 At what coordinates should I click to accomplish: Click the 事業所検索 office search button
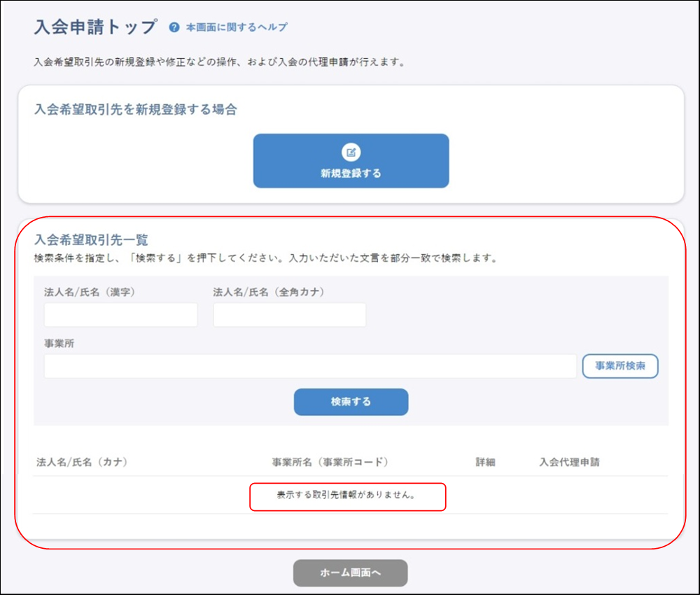pos(620,366)
